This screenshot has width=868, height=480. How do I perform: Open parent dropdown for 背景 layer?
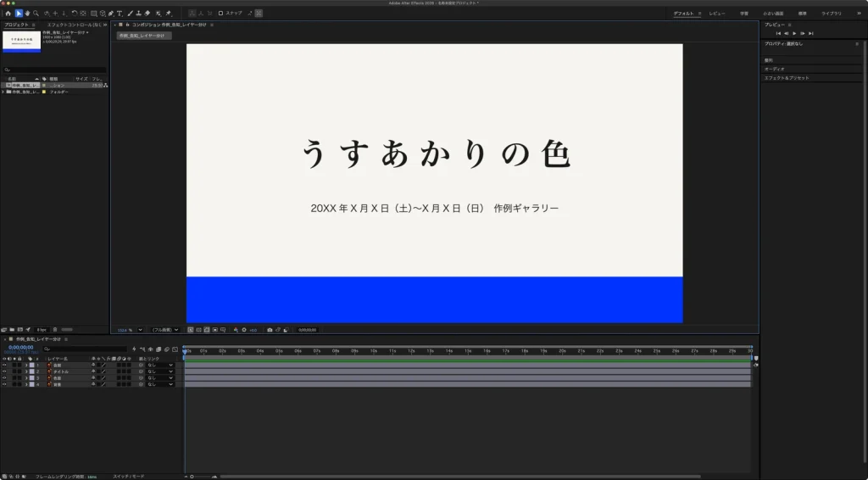[x=160, y=384]
